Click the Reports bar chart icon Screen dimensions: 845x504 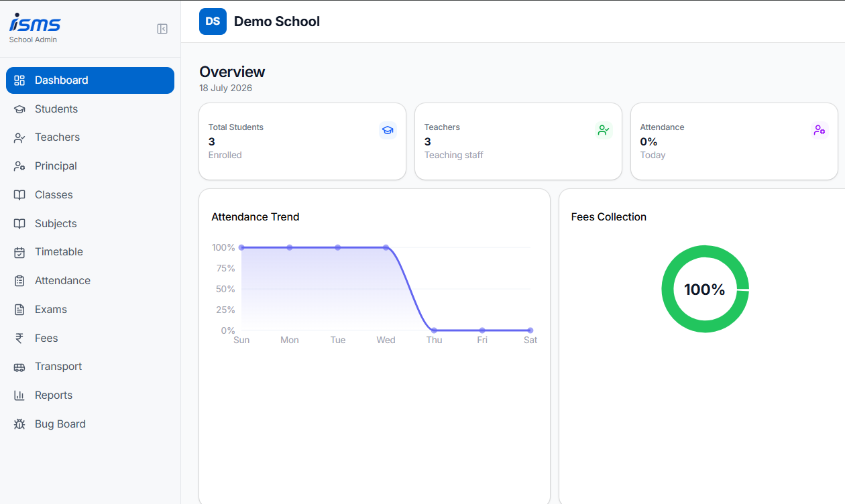pyautogui.click(x=19, y=395)
